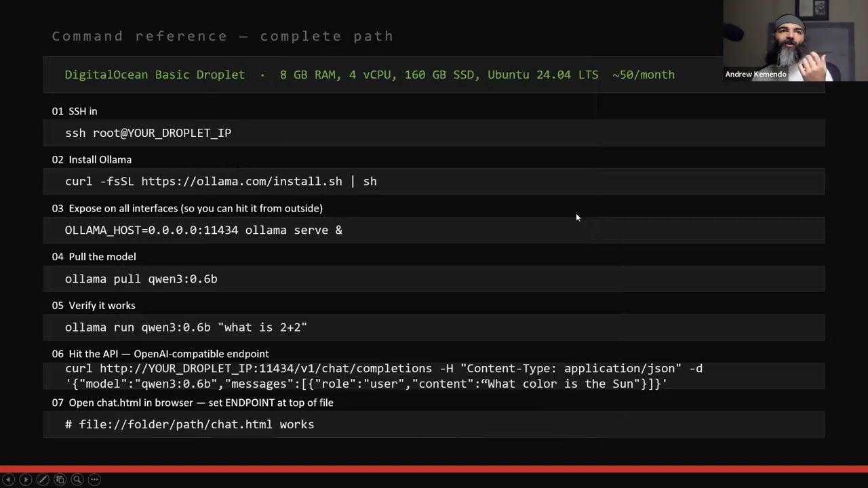Show all slides grid view

(60, 480)
